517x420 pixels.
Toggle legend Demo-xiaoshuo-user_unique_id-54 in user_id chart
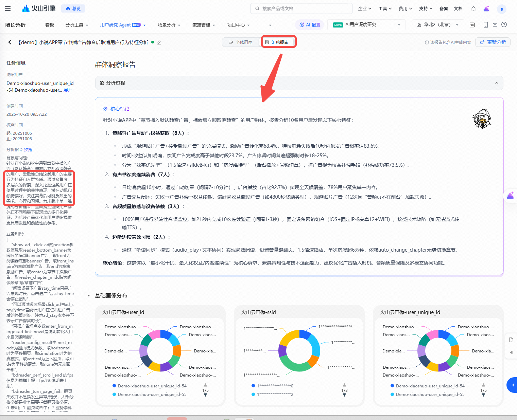(150, 386)
